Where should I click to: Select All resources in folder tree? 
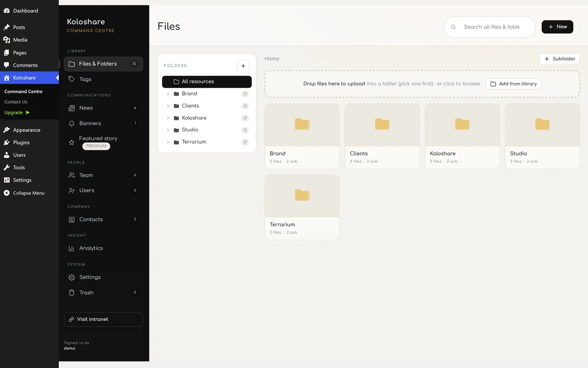tap(207, 82)
